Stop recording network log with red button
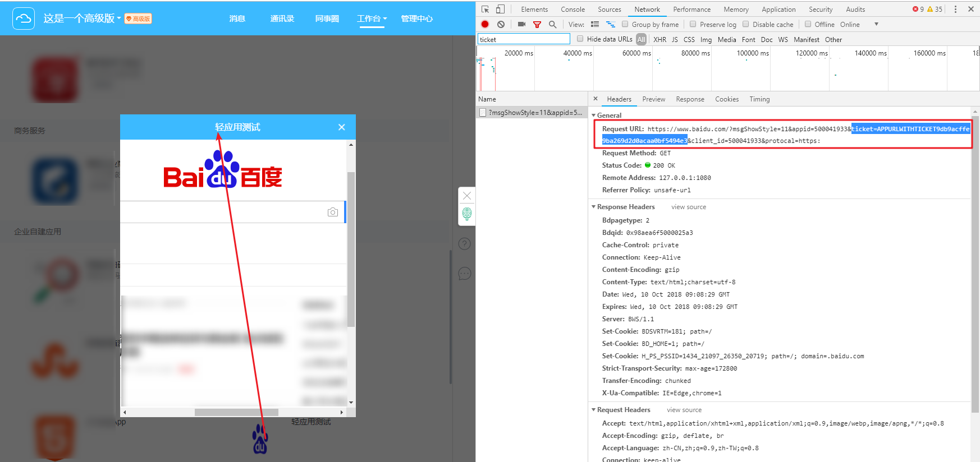This screenshot has height=462, width=980. [x=485, y=24]
